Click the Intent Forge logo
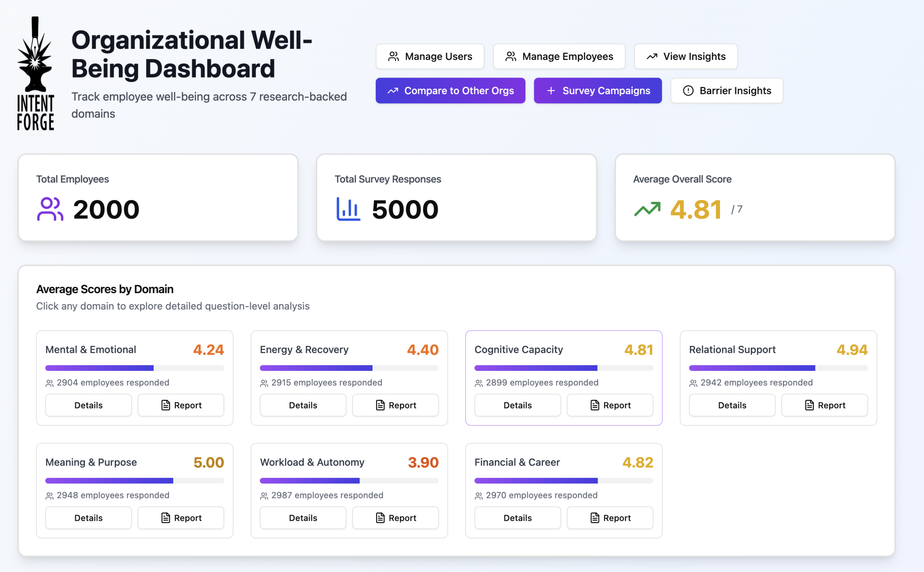Viewport: 924px width, 572px height. (x=35, y=74)
